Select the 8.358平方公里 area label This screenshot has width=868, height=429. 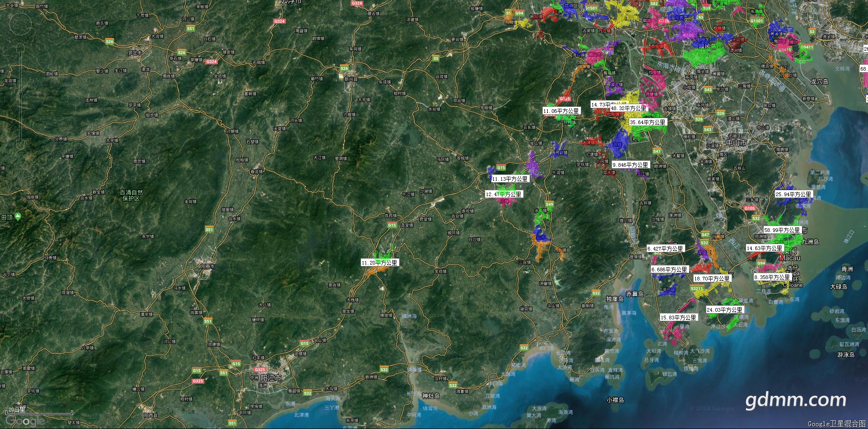[x=772, y=277]
